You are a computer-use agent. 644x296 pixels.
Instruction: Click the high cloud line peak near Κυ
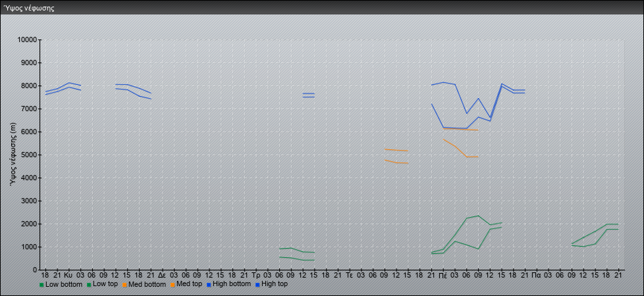(68, 83)
